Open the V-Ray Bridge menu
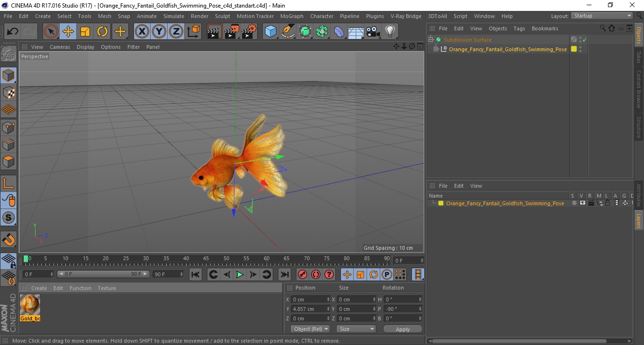This screenshot has height=345, width=644. (406, 16)
